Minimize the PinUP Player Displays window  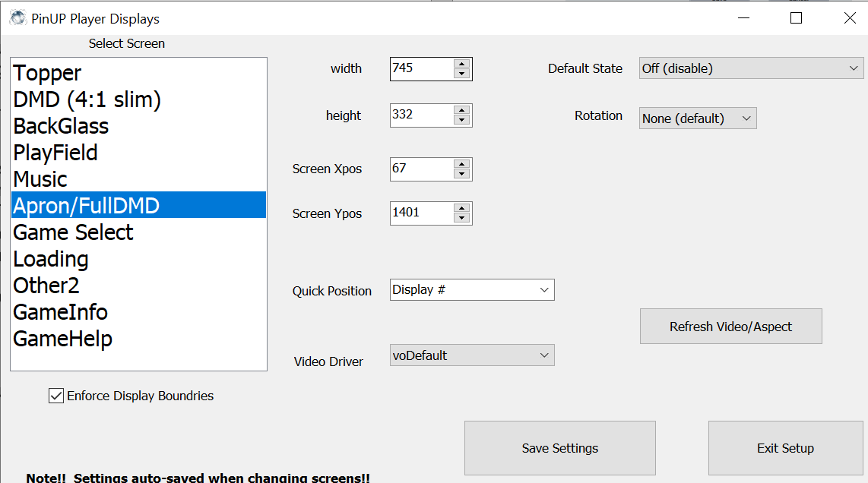743,18
